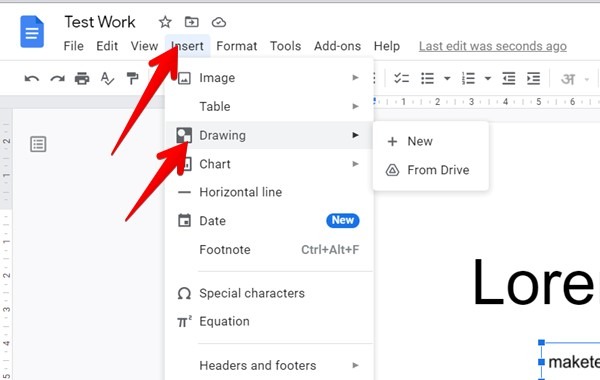Open the Format menu
The image size is (600, 380).
point(236,46)
